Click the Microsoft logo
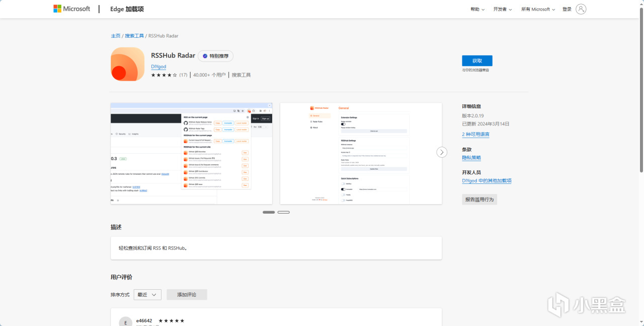This screenshot has height=326, width=644. 71,9
